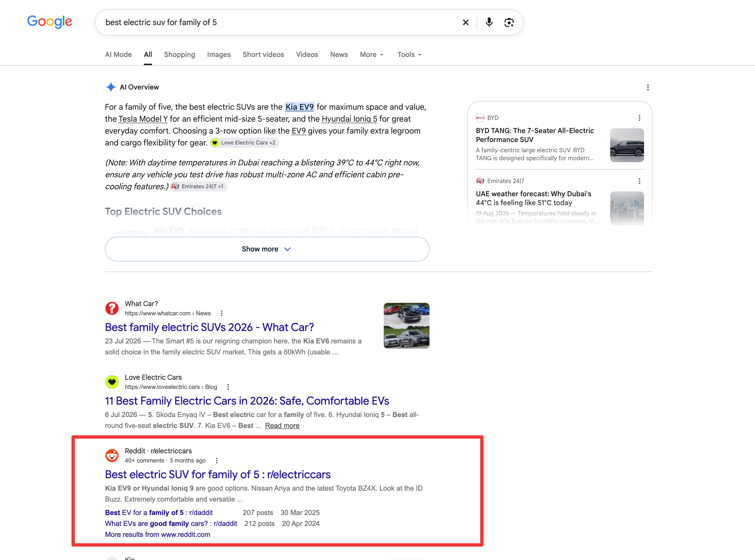Click the AI Overview sparkle icon
The height and width of the screenshot is (560, 755).
coord(110,87)
